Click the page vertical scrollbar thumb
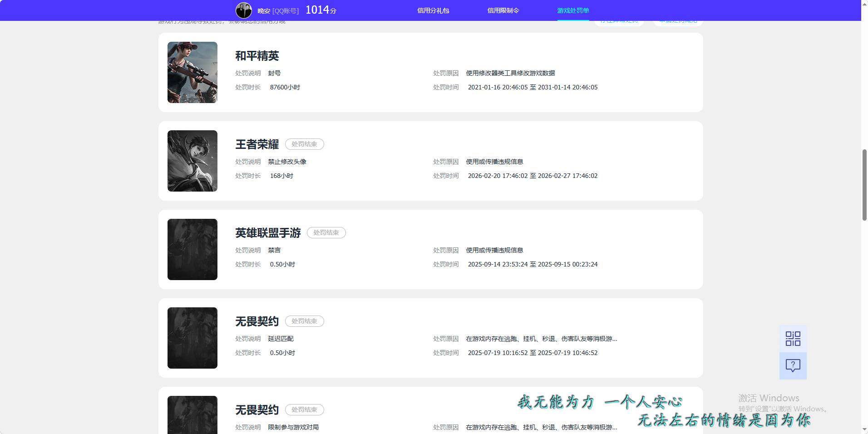Screen dimensions: 868x434 click(x=864, y=185)
